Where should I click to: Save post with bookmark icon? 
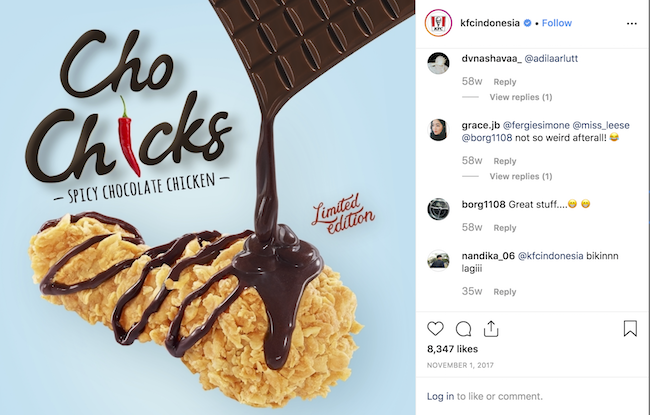tap(630, 328)
